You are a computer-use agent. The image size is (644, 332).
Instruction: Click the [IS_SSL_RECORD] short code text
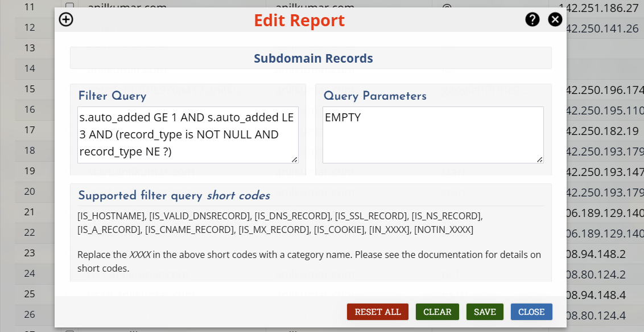[371, 216]
